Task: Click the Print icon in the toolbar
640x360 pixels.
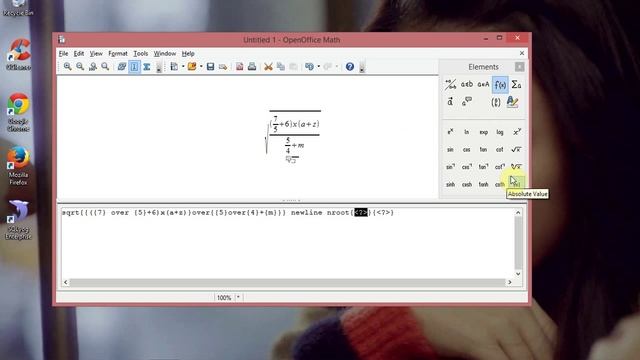Action: (252, 67)
